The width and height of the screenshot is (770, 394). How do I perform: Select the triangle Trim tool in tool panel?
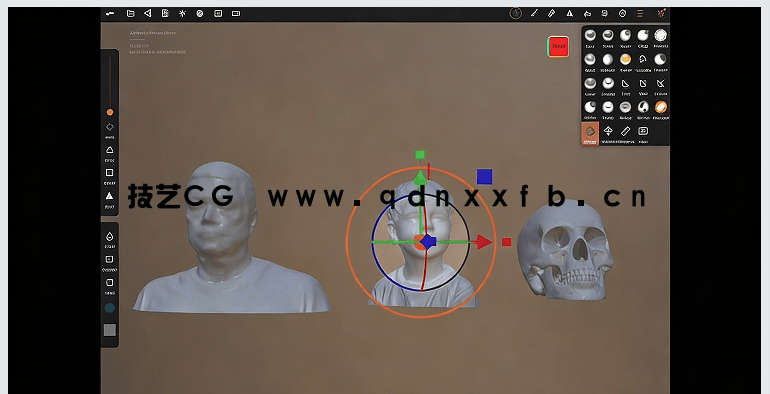click(x=626, y=84)
